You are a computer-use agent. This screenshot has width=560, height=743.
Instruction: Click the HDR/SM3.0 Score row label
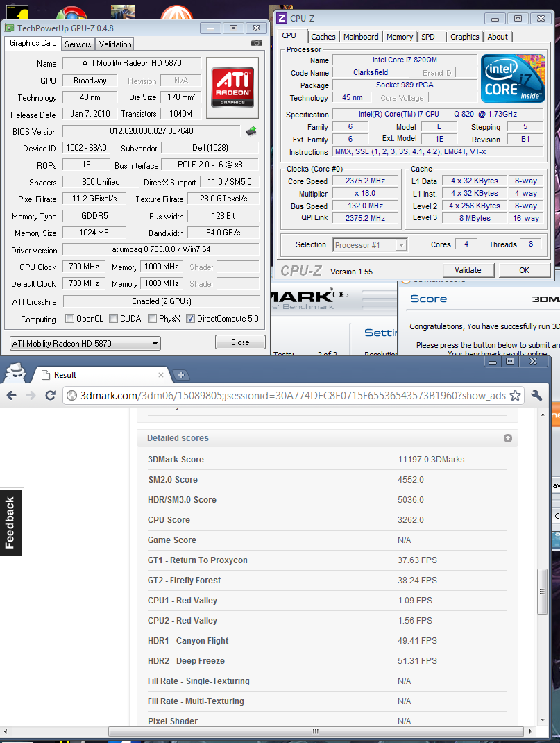pos(182,500)
